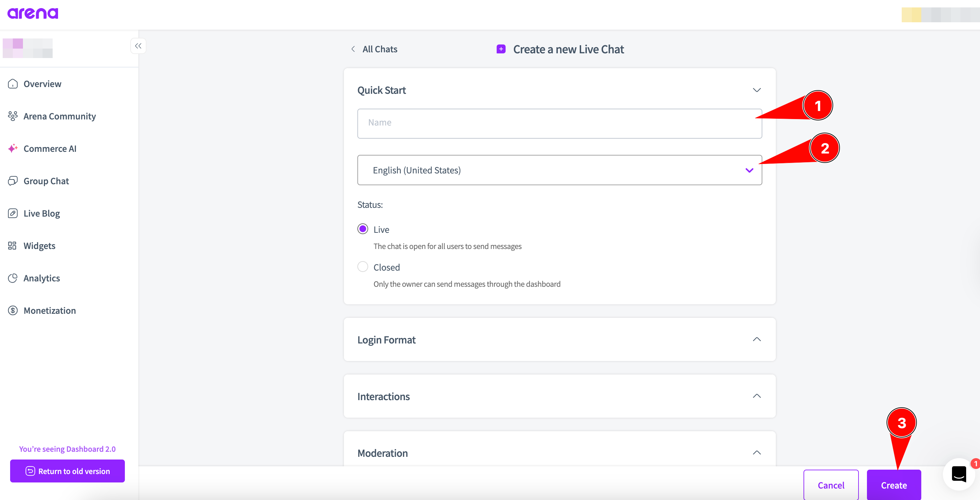Collapse the Quick Start section
Image resolution: width=980 pixels, height=500 pixels.
(x=756, y=90)
